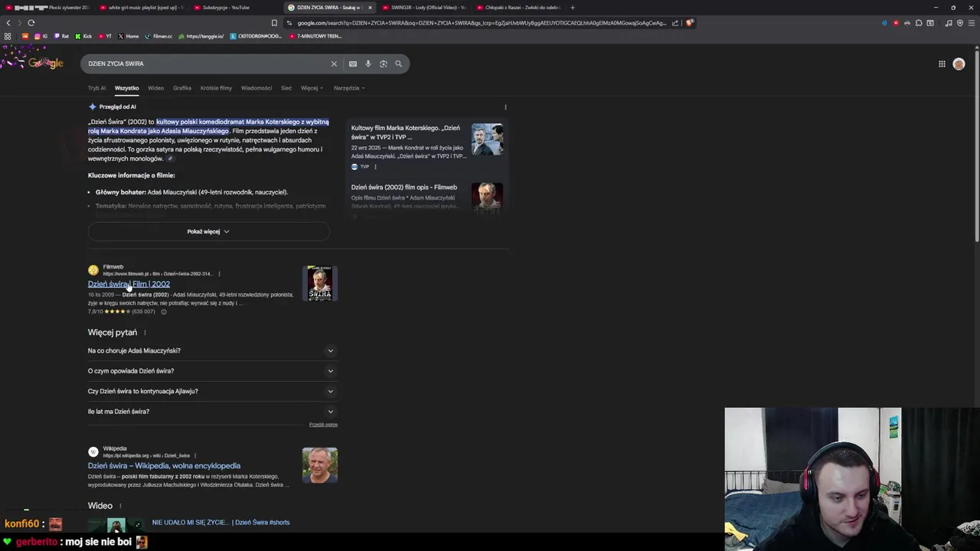Close the DZIEN ZYCIA SWIRA tab
980x551 pixels.
370,8
